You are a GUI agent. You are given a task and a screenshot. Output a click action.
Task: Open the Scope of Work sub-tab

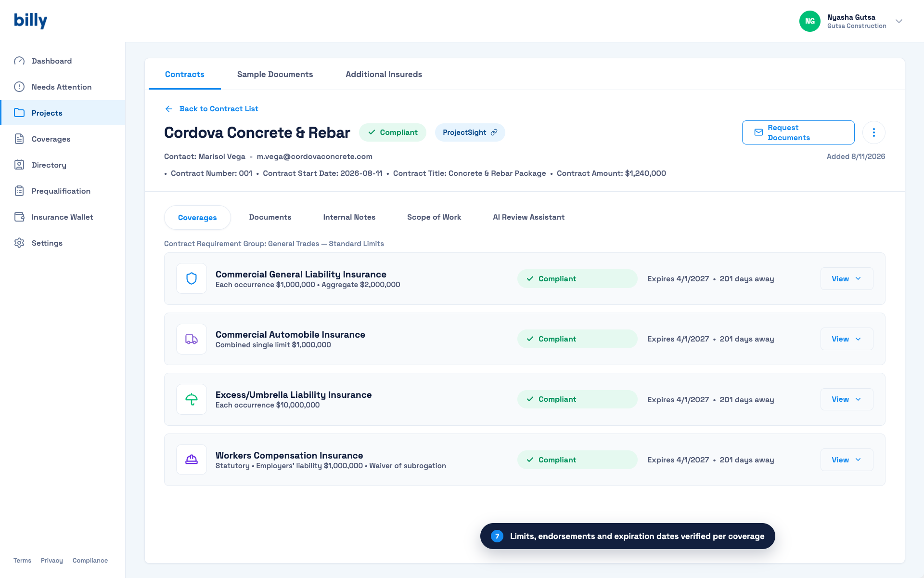pos(434,217)
